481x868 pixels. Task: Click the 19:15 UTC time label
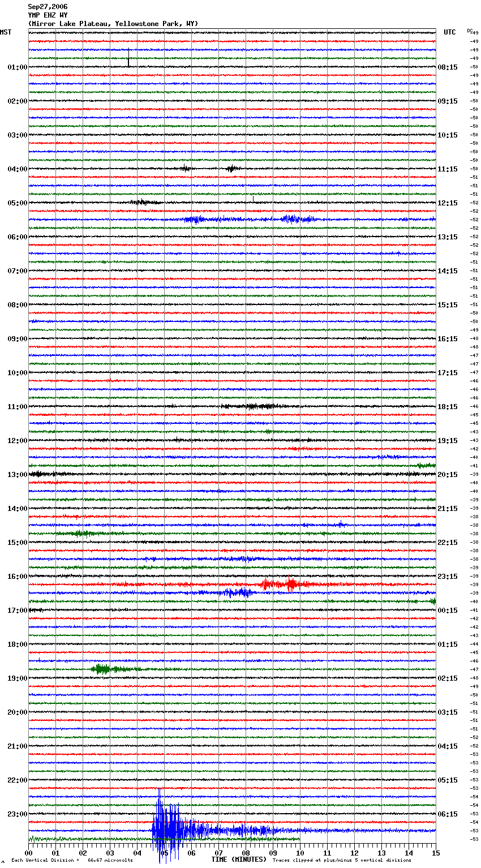(448, 441)
